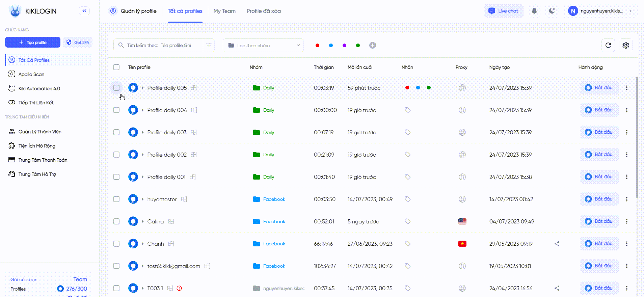
Task: Collapse the sidebar with double-chevron icon
Action: pyautogui.click(x=84, y=11)
